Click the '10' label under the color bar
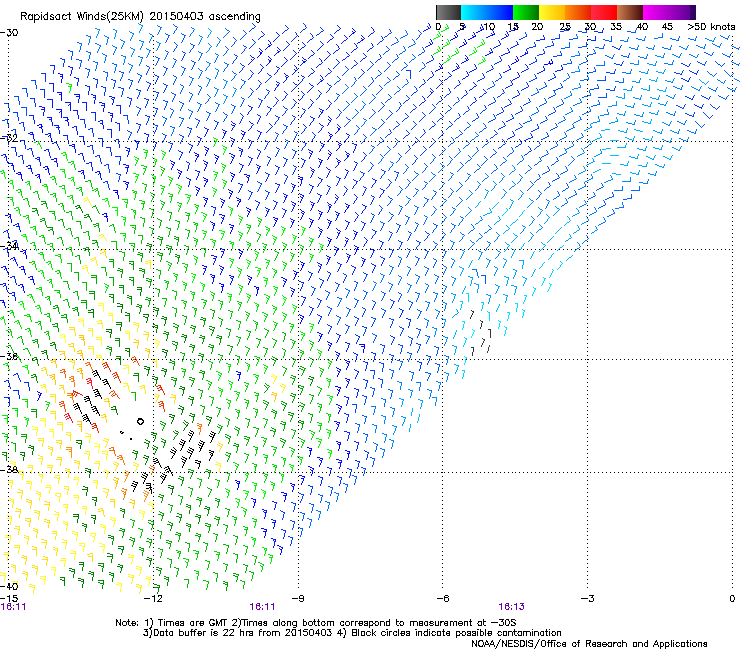This screenshot has width=740, height=650. (x=488, y=27)
